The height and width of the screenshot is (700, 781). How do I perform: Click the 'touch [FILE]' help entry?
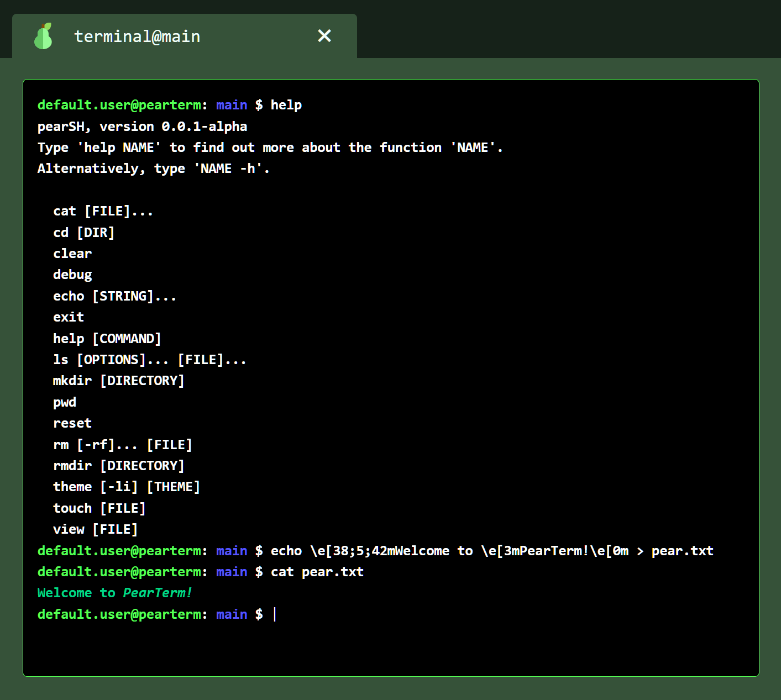click(99, 508)
